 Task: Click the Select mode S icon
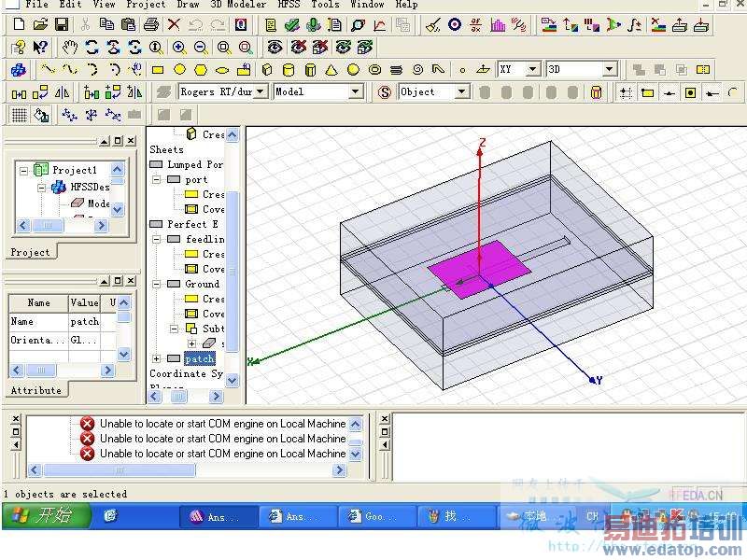coord(384,91)
